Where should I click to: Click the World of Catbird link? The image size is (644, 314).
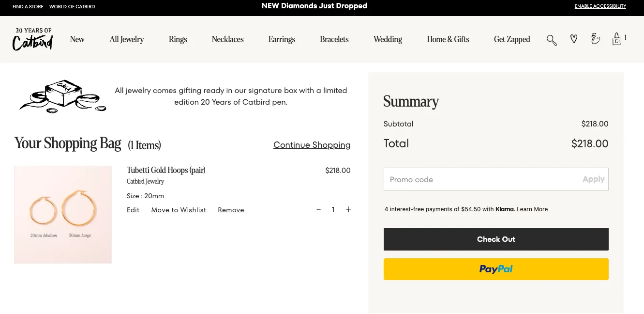(72, 7)
